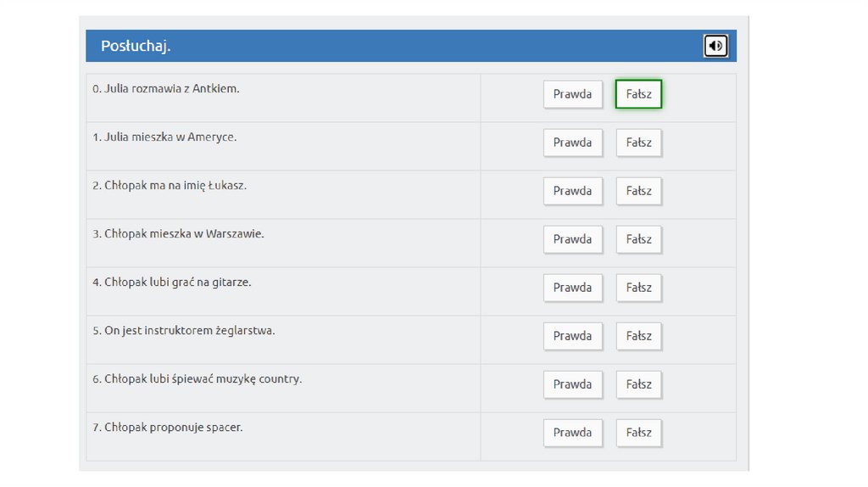This screenshot has width=868, height=487.
Task: Mark Fałsz for Julia mieszka w Ameryce
Action: click(x=638, y=143)
